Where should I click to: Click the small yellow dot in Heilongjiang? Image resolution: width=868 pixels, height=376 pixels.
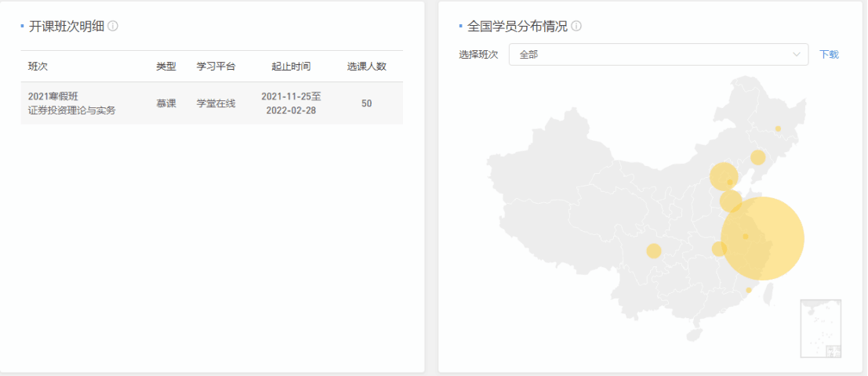click(778, 128)
